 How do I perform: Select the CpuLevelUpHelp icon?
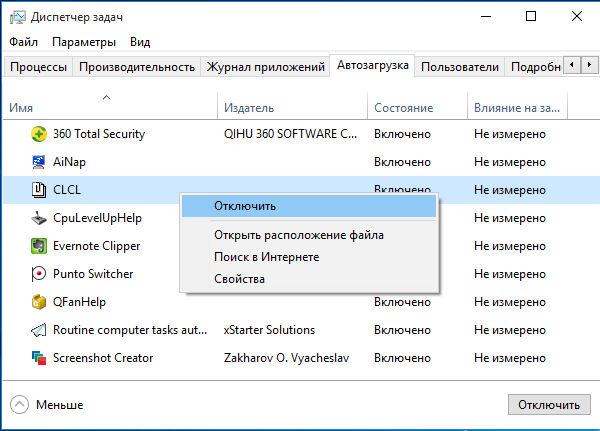point(39,217)
